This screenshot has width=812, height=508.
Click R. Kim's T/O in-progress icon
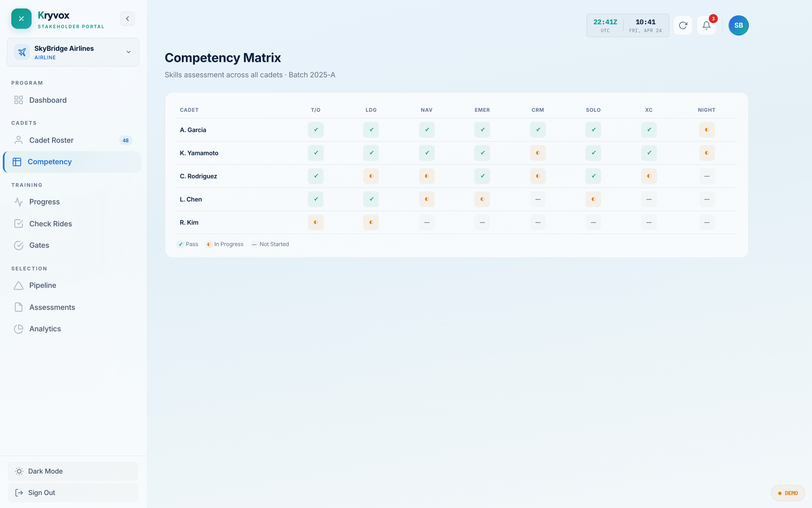pos(316,222)
